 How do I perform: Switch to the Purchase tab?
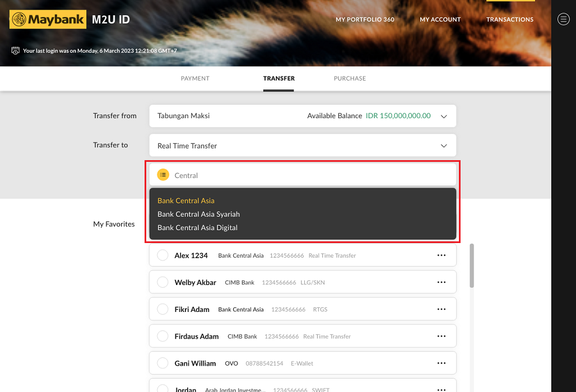tap(350, 78)
